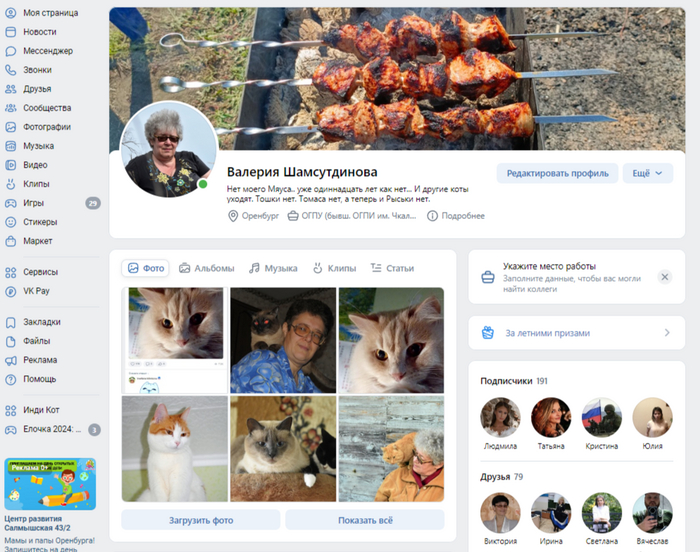This screenshot has width=700, height=552.
Task: Click the Игры notification badge '29'
Action: tap(93, 203)
